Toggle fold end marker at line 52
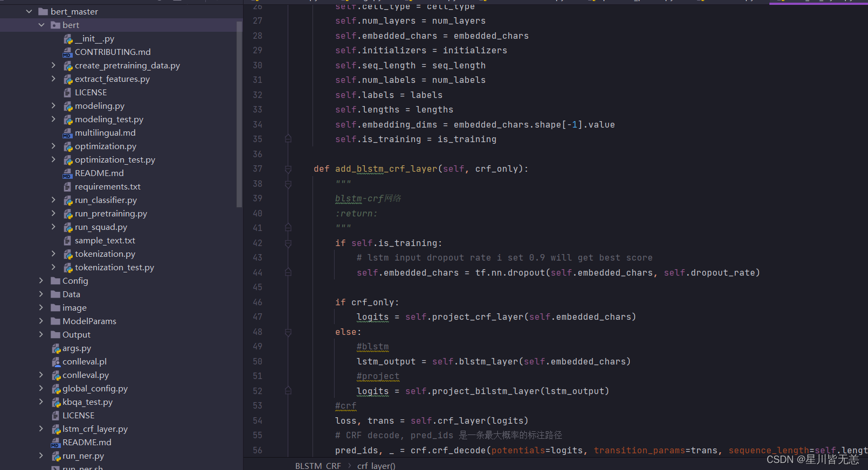868x470 pixels. (x=288, y=391)
